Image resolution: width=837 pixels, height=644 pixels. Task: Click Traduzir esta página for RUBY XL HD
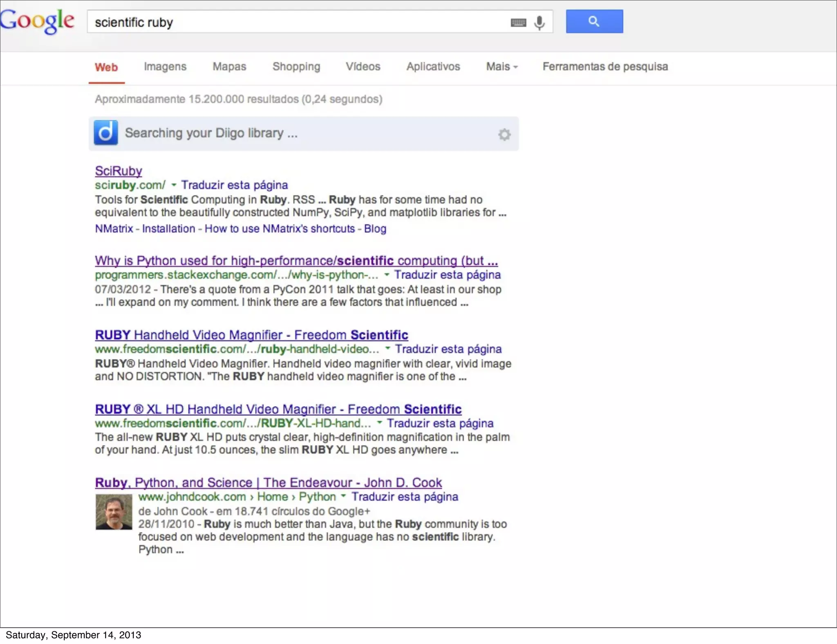click(440, 423)
